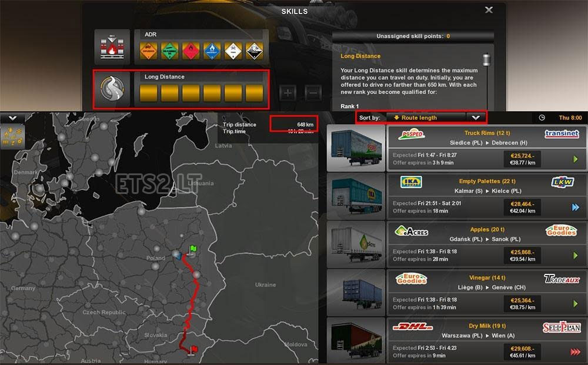588x365 pixels.
Task: Click the green start flag on map
Action: (x=193, y=249)
